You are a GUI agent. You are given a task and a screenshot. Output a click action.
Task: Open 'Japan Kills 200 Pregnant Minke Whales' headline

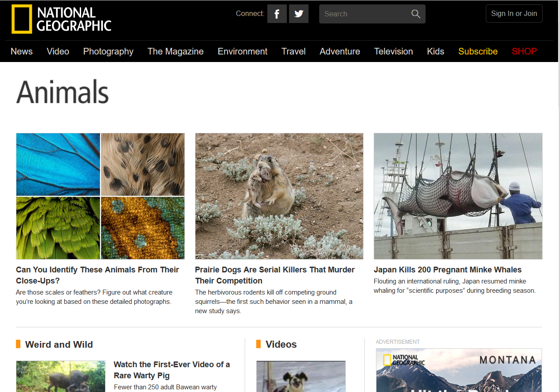[x=448, y=270]
